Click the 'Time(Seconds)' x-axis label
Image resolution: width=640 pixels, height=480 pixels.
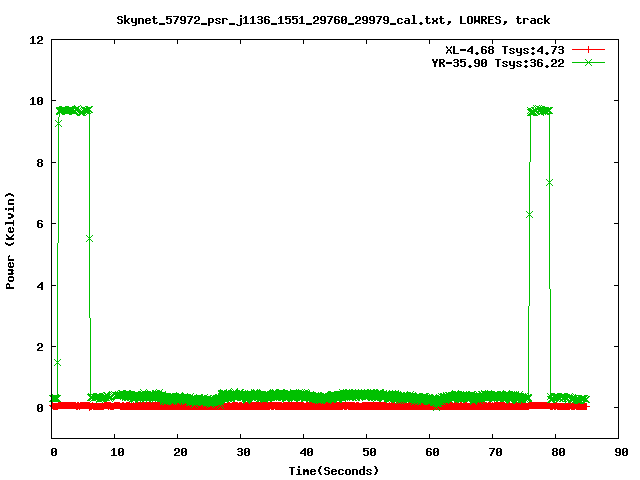pos(333,471)
